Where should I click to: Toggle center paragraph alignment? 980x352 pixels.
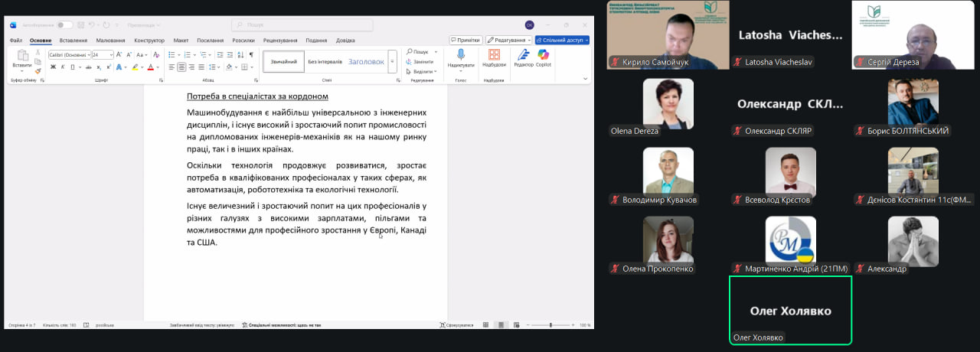(x=181, y=67)
